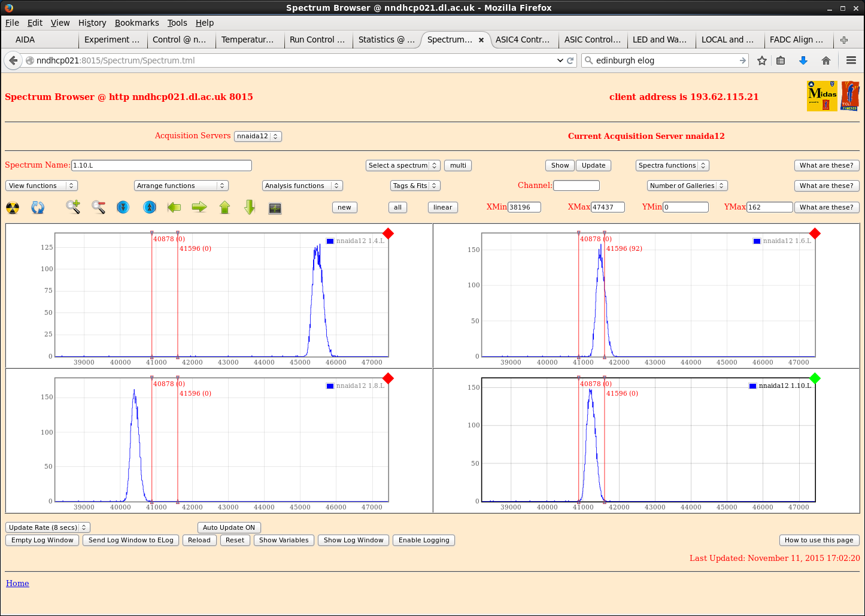865x616 pixels.
Task: Click the blue double up-arrow icon
Action: tap(150, 207)
